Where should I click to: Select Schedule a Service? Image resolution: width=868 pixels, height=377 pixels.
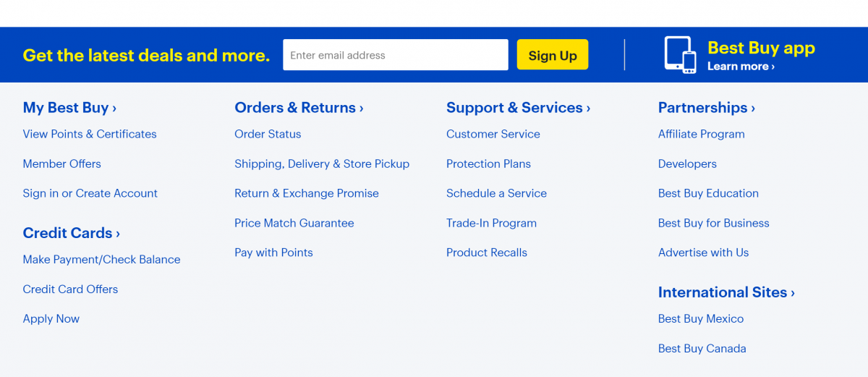(496, 193)
